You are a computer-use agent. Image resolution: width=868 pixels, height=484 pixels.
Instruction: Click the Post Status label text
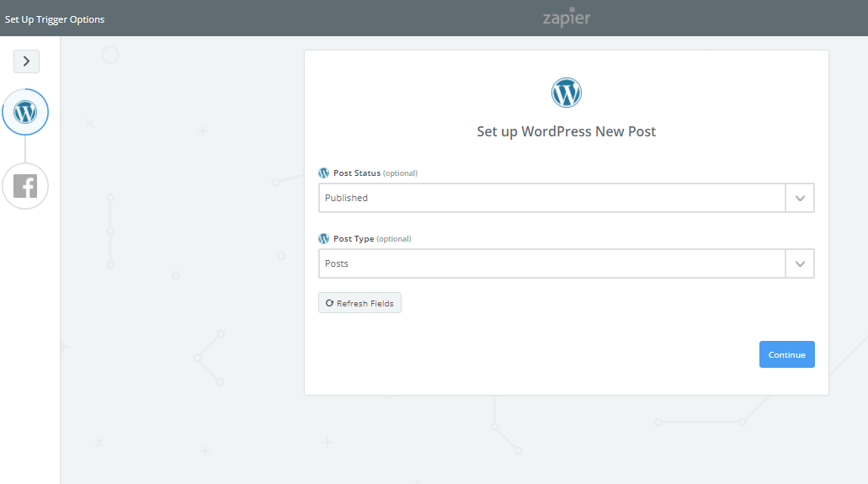click(356, 173)
